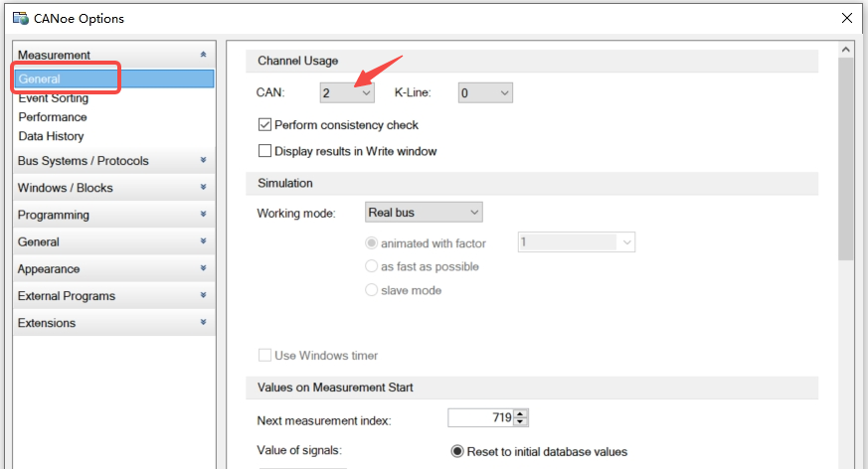The height and width of the screenshot is (469, 868).
Task: Decrease the next measurement index value
Action: [x=520, y=422]
